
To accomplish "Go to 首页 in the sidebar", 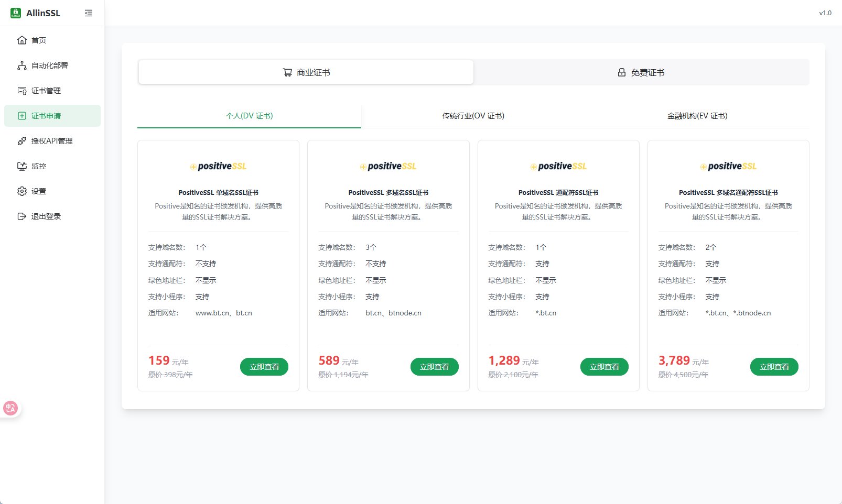I will tap(52, 40).
